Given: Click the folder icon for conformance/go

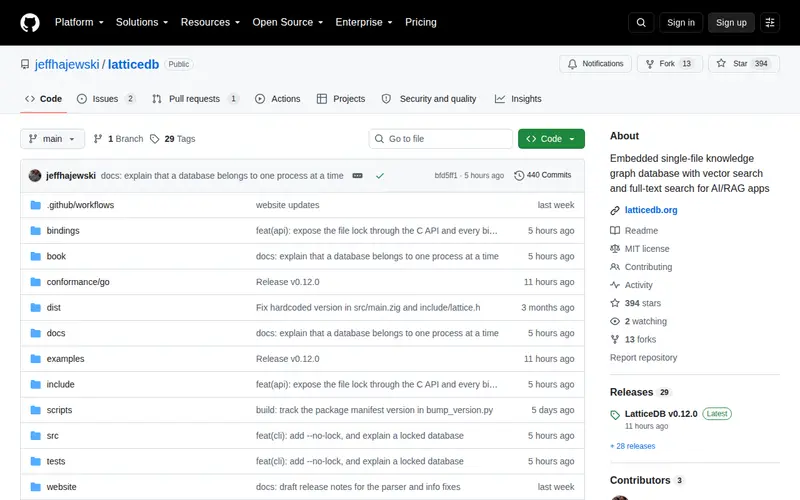Looking at the screenshot, I should click(x=35, y=282).
